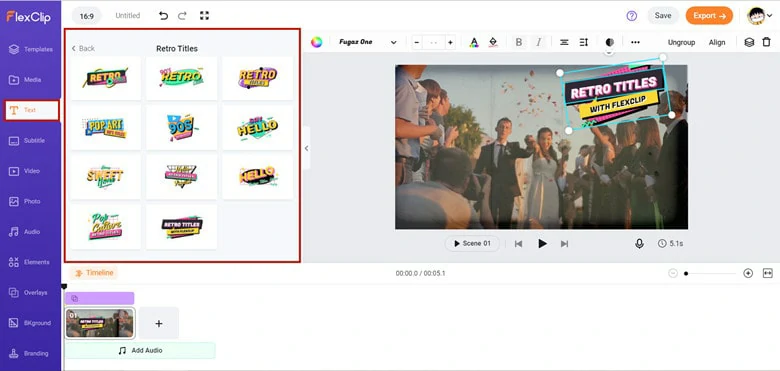Click Add Audio in the timeline
780x371 pixels.
(x=140, y=351)
